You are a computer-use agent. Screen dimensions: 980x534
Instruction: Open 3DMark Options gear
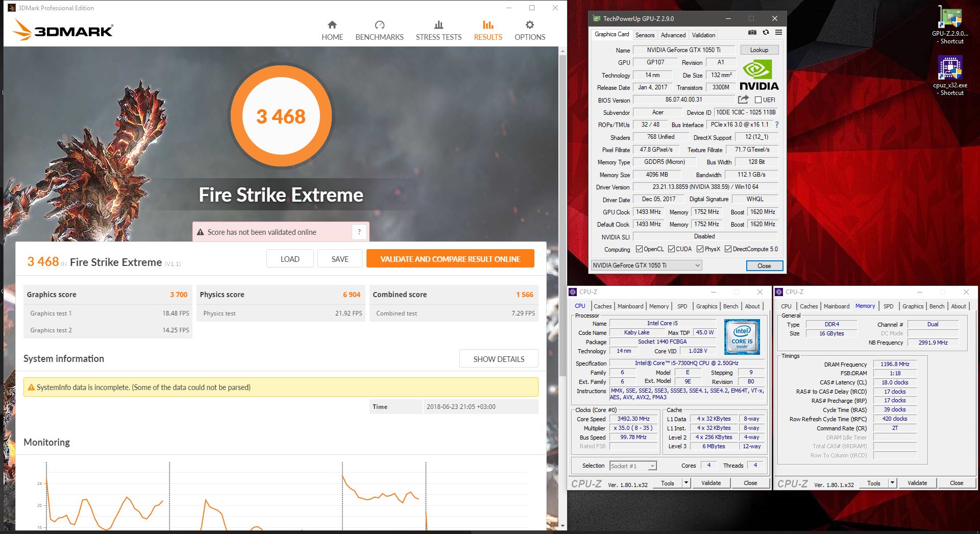pyautogui.click(x=530, y=31)
